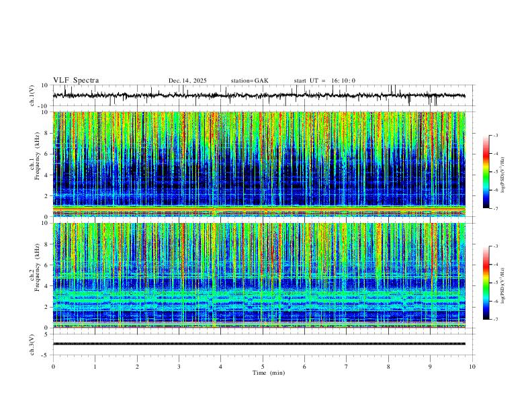The height and width of the screenshot is (411, 532).
Task: Click time axis tick label '9'
Action: pyautogui.click(x=430, y=367)
